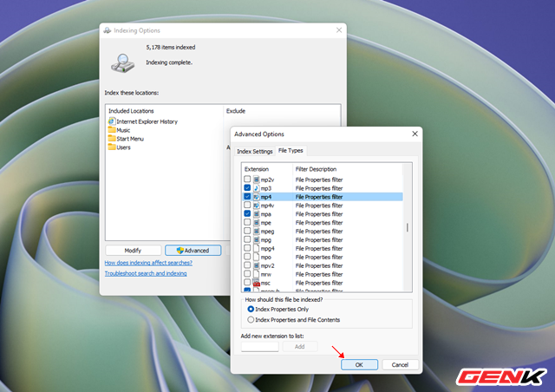Click the mpe file type icon
Viewport: 555px width, 392px height.
[257, 222]
